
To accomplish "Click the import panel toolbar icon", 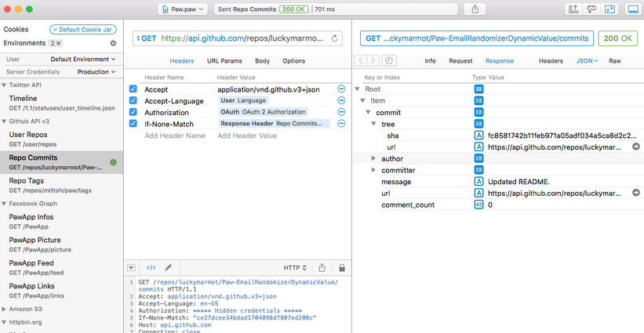I will pyautogui.click(x=610, y=9).
